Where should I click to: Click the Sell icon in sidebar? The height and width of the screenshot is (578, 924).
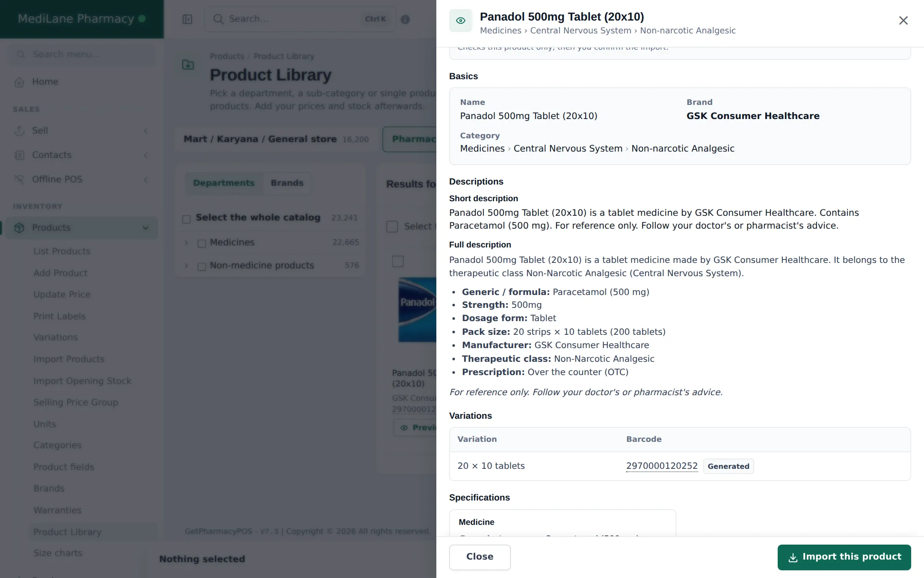point(19,131)
